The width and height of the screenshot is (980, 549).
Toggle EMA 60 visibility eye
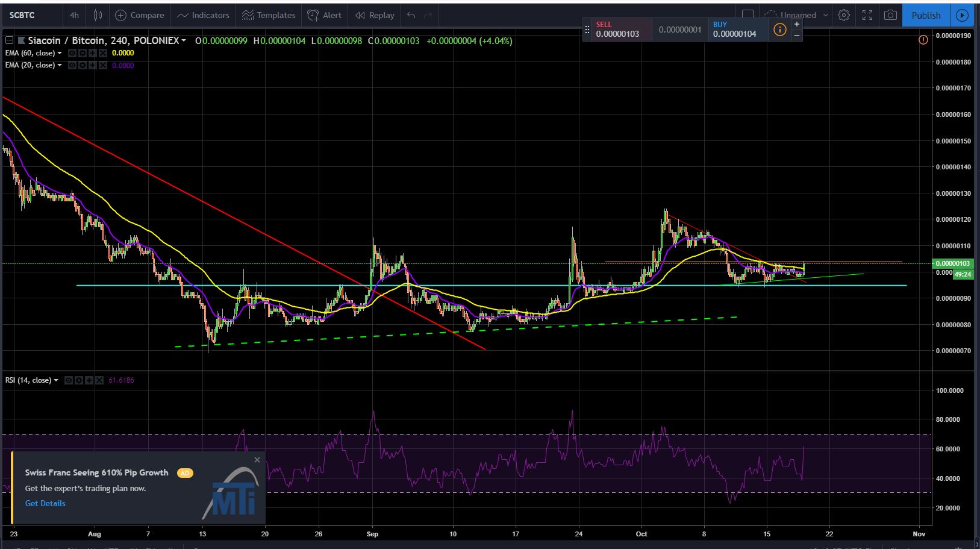72,53
